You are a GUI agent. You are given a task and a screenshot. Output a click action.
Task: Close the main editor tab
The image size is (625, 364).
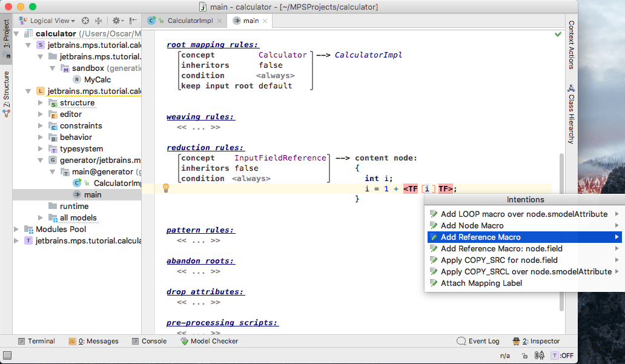point(265,21)
